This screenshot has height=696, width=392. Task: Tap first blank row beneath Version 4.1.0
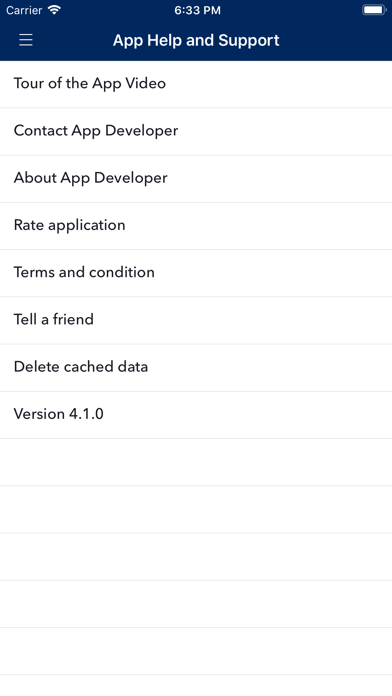pos(196,462)
